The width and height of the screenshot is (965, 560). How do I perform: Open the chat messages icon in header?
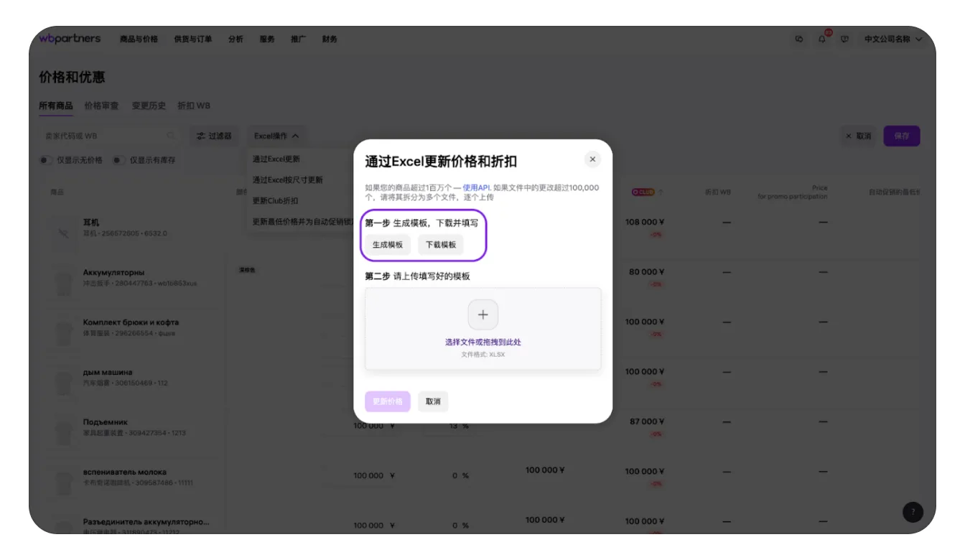pyautogui.click(x=799, y=39)
